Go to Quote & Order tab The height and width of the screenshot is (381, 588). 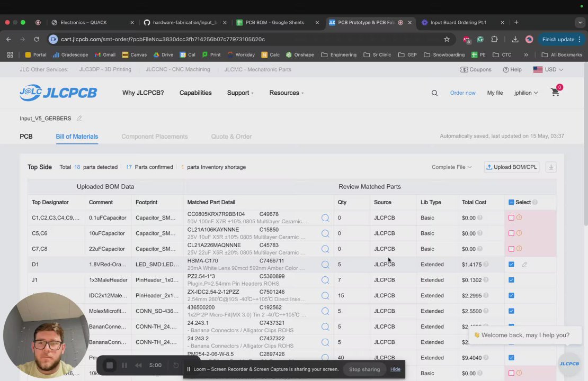coord(231,137)
